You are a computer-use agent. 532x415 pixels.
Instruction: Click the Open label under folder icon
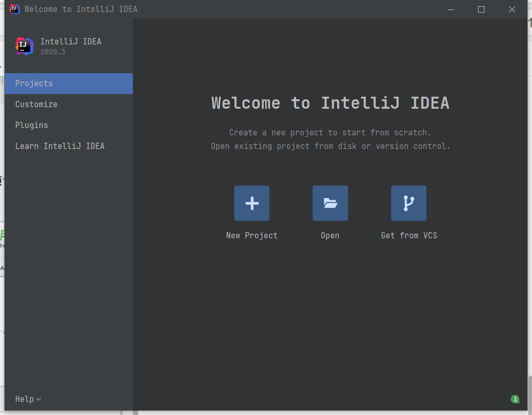330,236
